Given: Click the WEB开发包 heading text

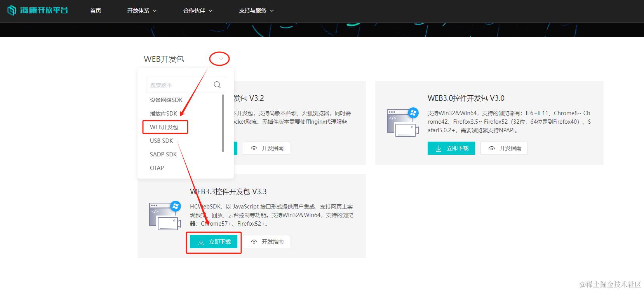Looking at the screenshot, I should (164, 59).
